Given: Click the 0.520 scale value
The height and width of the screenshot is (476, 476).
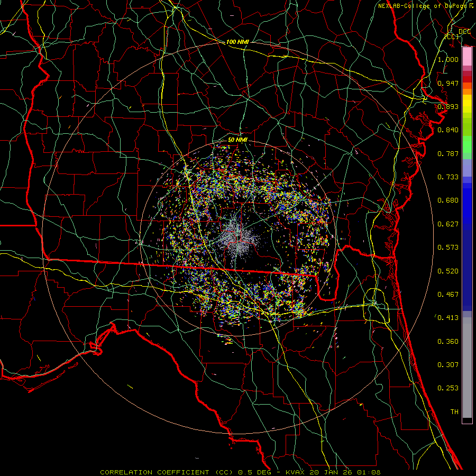Looking at the screenshot, I should [x=448, y=271].
